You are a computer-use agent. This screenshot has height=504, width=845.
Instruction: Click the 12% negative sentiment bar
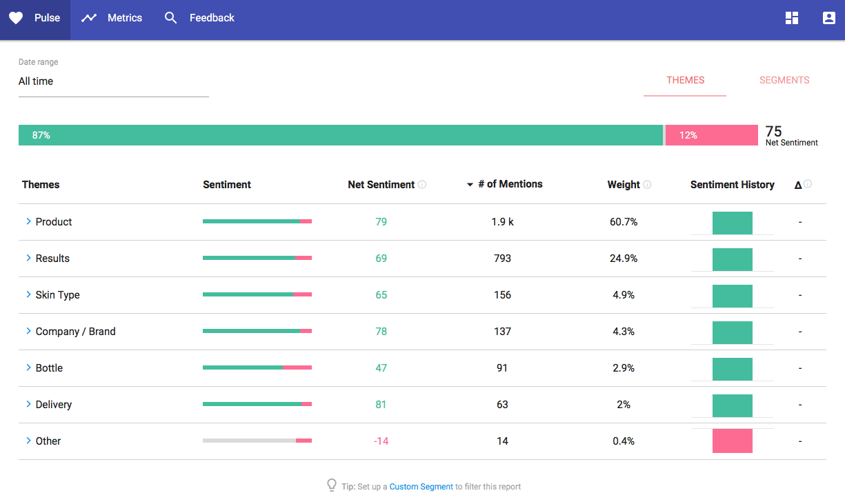click(x=711, y=135)
